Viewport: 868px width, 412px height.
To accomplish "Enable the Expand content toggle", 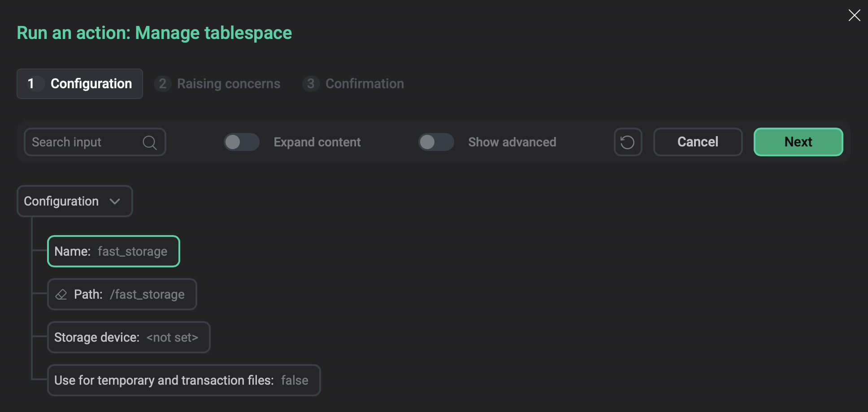I will (242, 142).
